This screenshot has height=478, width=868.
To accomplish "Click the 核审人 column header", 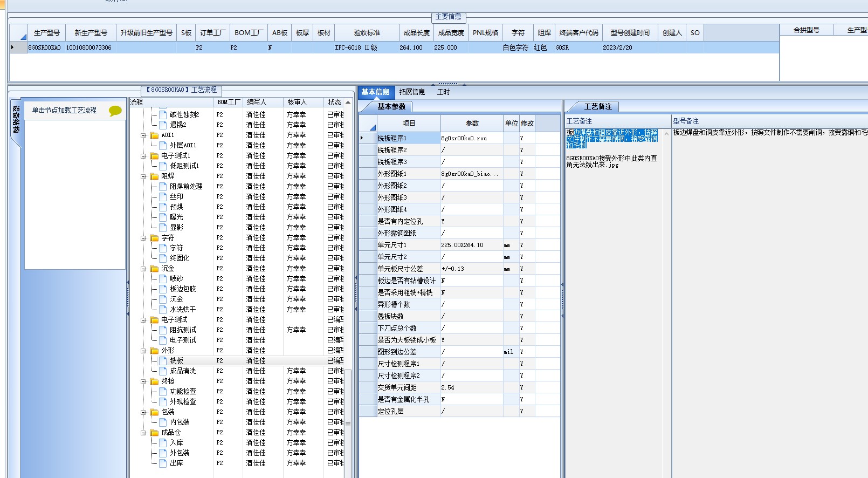I will tap(304, 102).
